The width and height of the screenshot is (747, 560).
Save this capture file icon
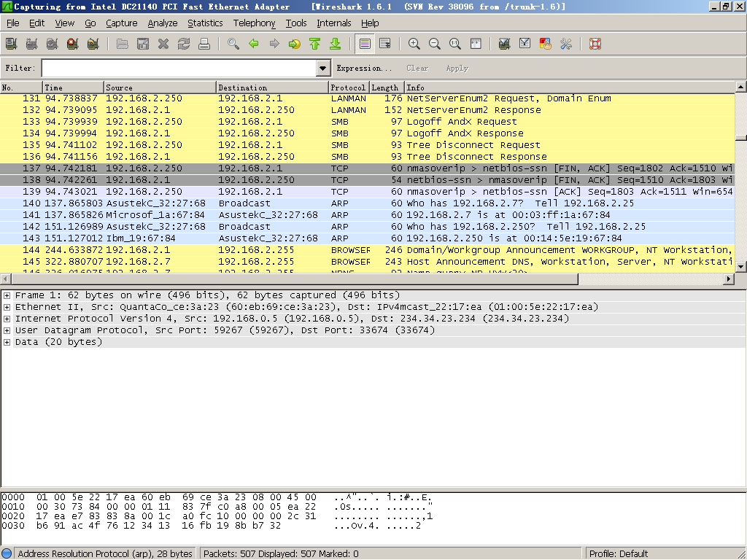click(143, 44)
